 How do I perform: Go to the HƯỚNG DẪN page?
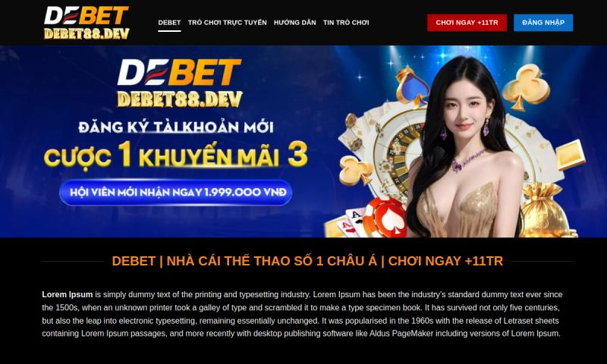coord(294,23)
